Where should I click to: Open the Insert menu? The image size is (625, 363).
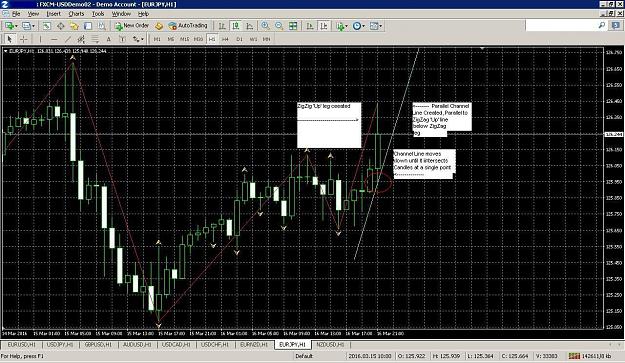coord(53,14)
